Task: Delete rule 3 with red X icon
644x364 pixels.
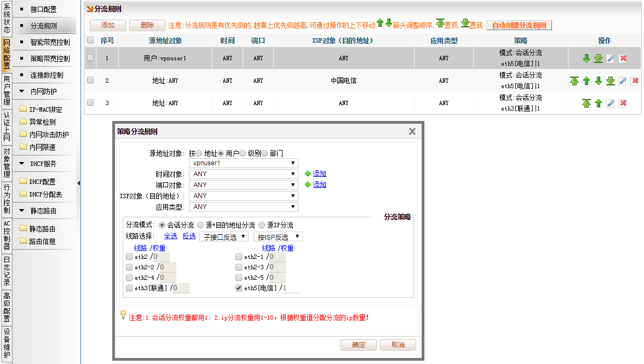Action: pyautogui.click(x=623, y=103)
